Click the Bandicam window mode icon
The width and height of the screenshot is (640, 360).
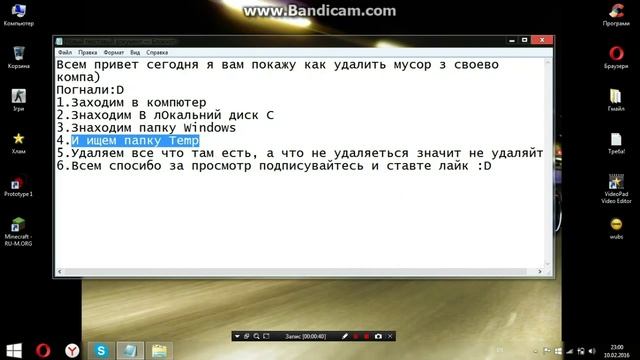click(x=247, y=336)
